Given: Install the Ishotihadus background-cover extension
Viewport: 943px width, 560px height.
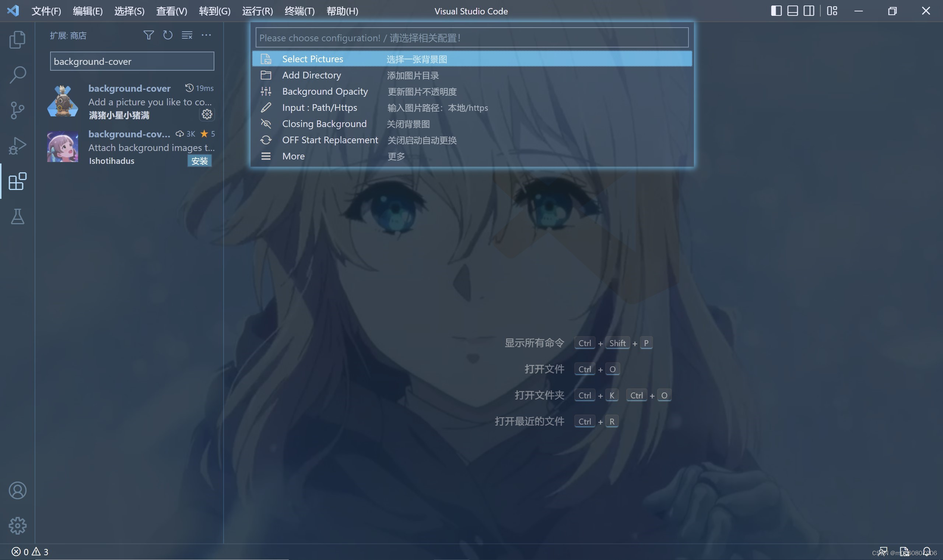Looking at the screenshot, I should tap(199, 161).
